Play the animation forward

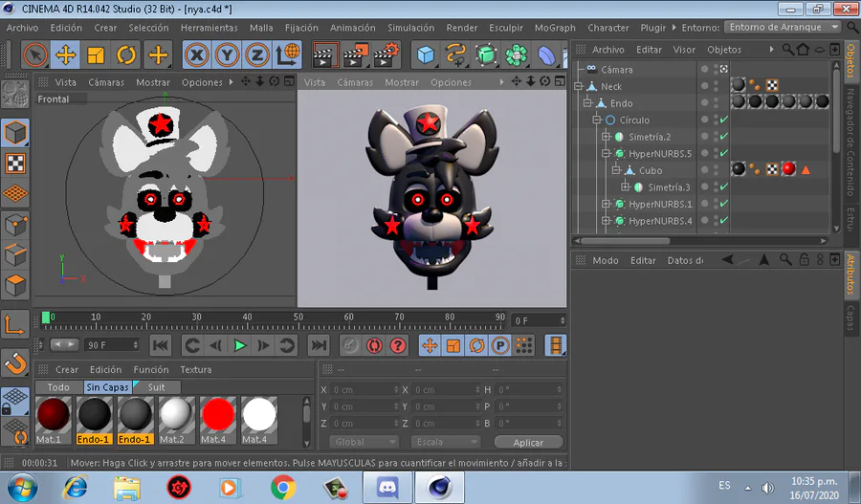click(x=239, y=345)
